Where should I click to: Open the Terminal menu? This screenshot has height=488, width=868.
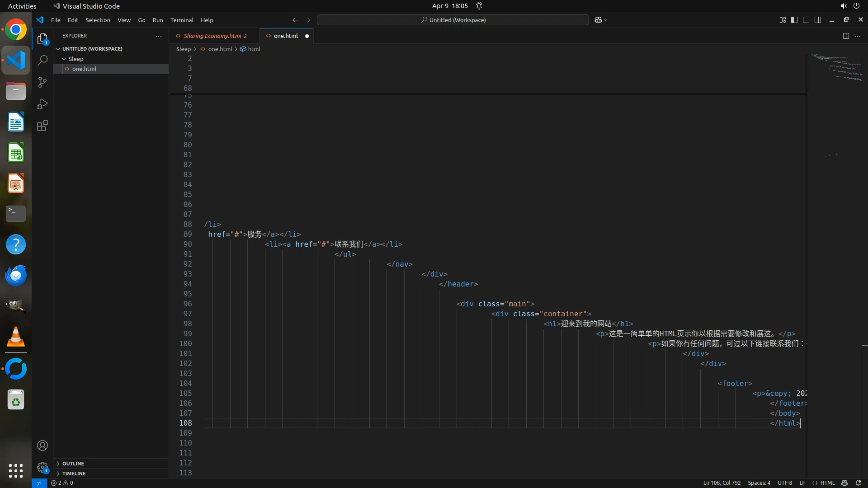pyautogui.click(x=182, y=20)
